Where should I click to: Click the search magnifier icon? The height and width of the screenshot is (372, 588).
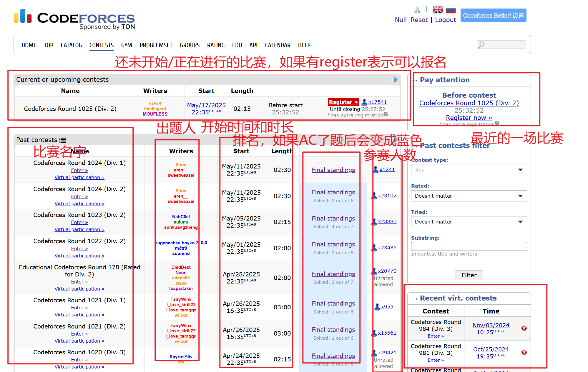click(x=481, y=45)
